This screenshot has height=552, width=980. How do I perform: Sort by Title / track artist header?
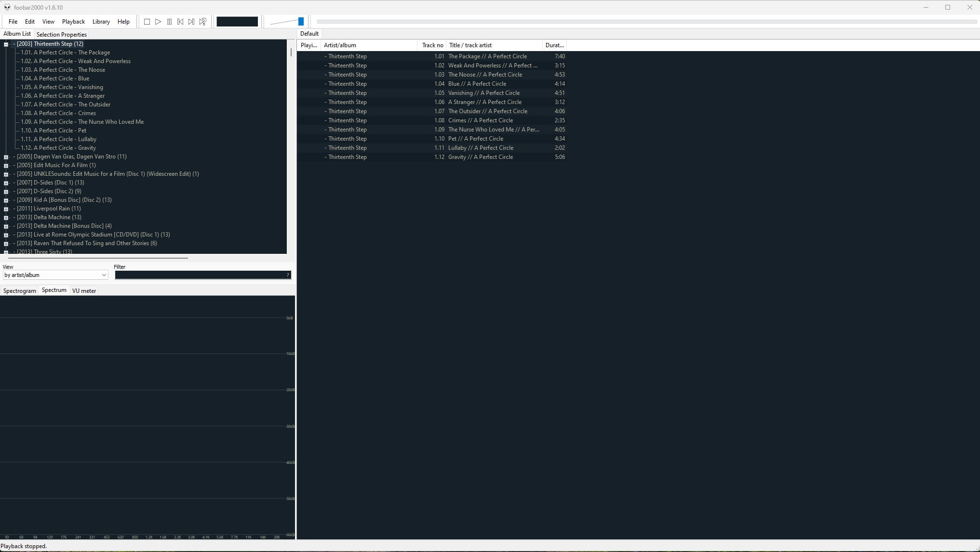click(494, 45)
